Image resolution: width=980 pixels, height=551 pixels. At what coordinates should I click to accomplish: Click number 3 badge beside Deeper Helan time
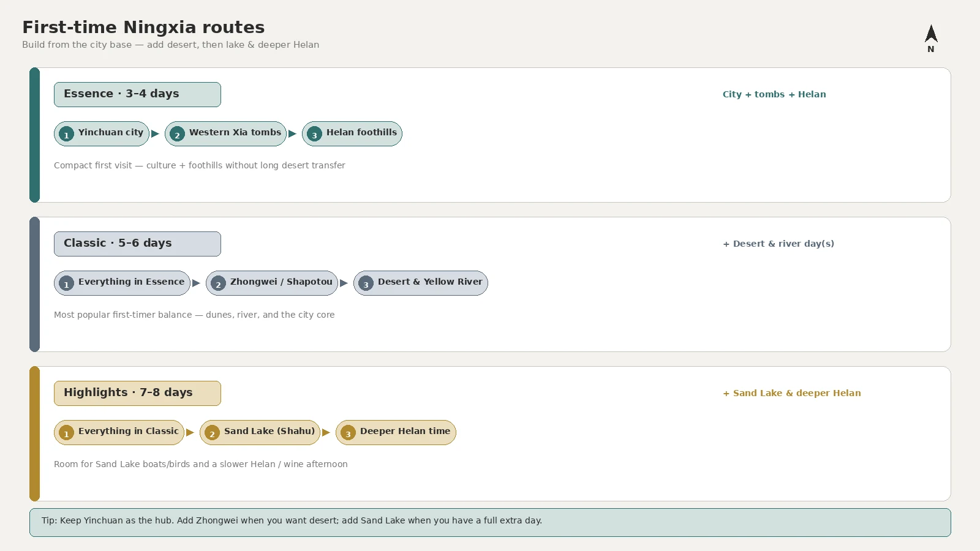click(x=348, y=433)
